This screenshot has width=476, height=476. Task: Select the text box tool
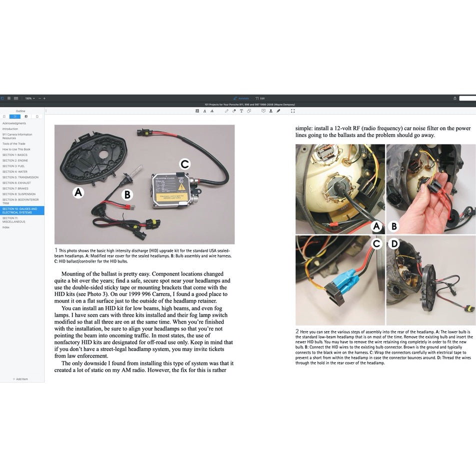tap(241, 111)
